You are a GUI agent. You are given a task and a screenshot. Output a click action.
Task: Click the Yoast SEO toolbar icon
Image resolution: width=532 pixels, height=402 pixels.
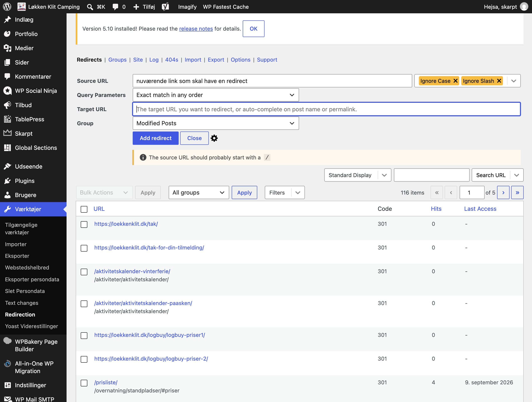[165, 7]
